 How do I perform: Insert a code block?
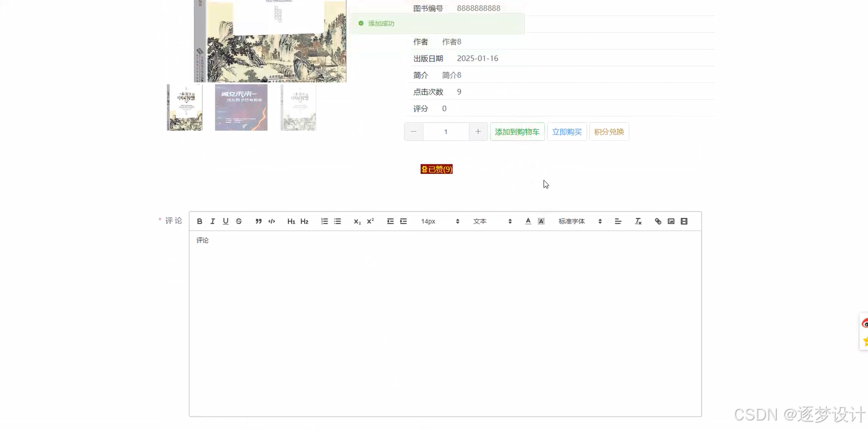tap(271, 221)
